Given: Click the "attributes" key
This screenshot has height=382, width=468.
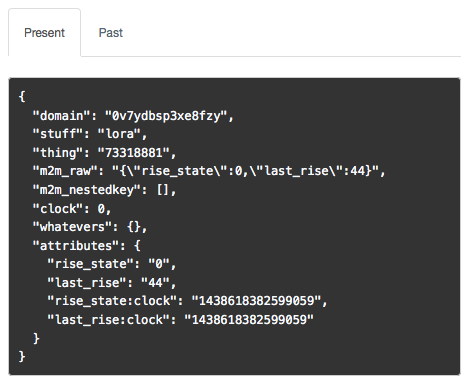Looking at the screenshot, I should (76, 246).
